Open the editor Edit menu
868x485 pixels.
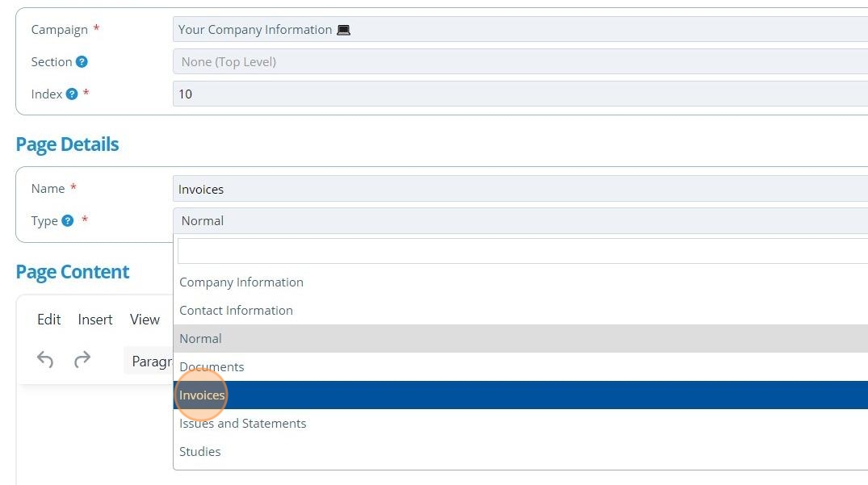pyautogui.click(x=48, y=319)
